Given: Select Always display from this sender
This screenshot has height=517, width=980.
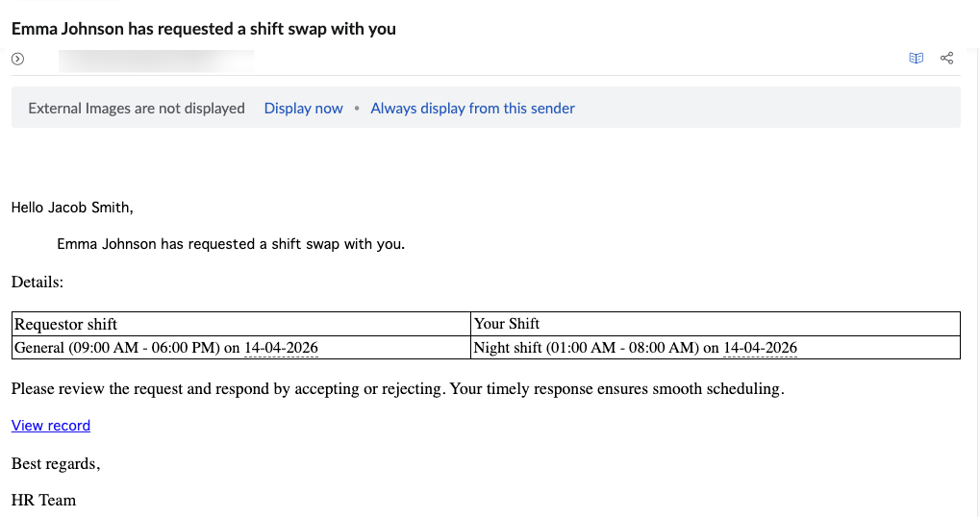Looking at the screenshot, I should (x=472, y=109).
